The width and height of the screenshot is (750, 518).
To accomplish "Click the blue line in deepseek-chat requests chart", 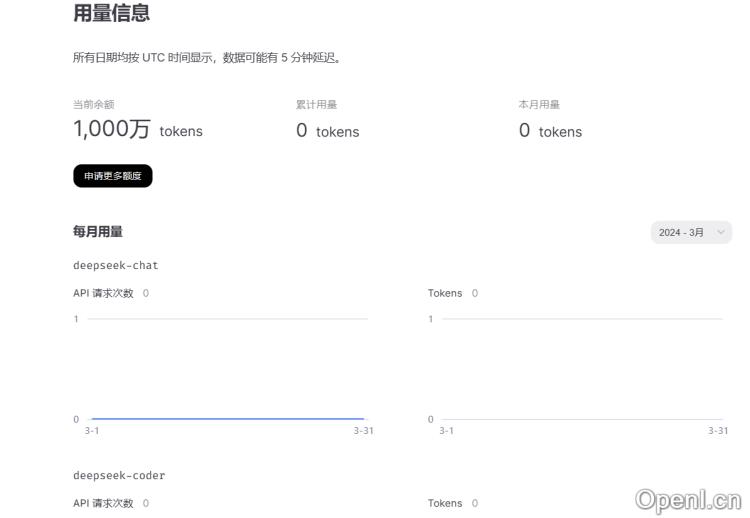I will [227, 418].
